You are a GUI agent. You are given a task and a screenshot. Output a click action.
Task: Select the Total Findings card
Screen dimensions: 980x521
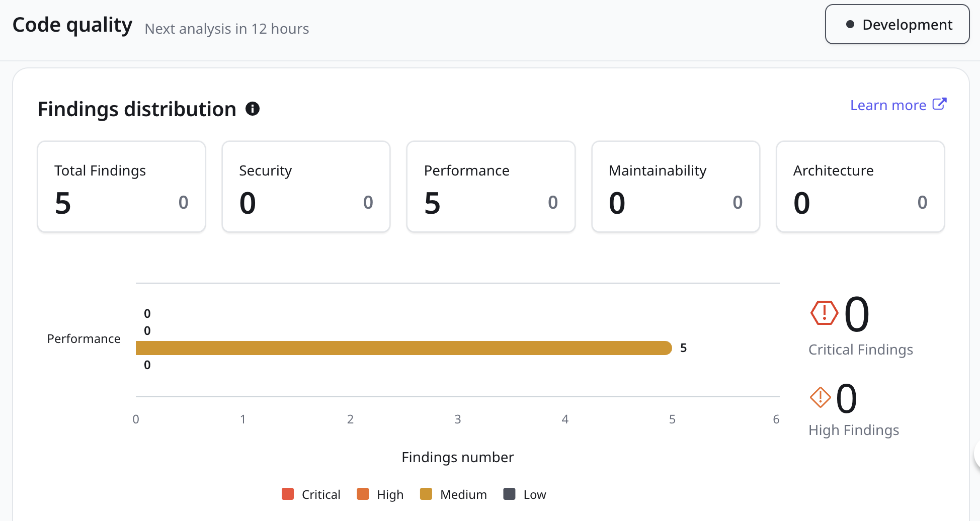121,187
